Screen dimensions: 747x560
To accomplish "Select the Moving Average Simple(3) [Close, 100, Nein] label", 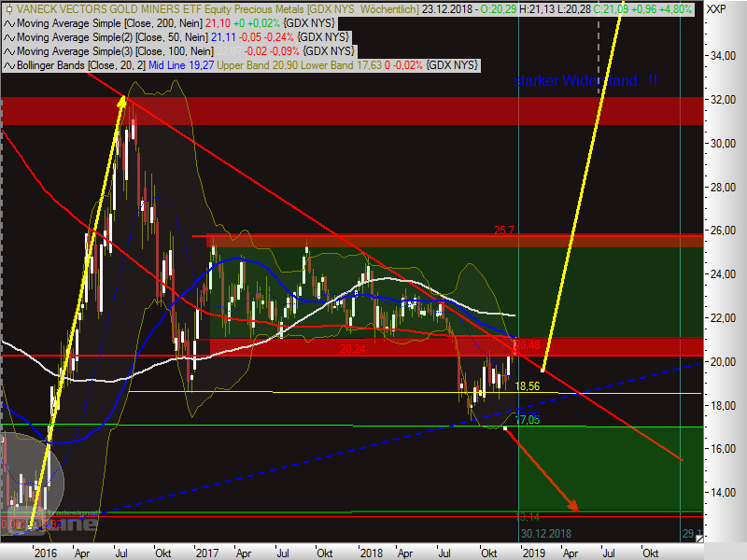I will tap(115, 51).
